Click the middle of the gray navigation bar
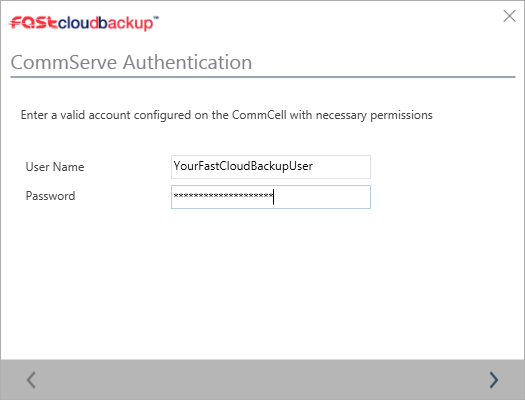Screen dimensions: 525x400 coord(262,380)
